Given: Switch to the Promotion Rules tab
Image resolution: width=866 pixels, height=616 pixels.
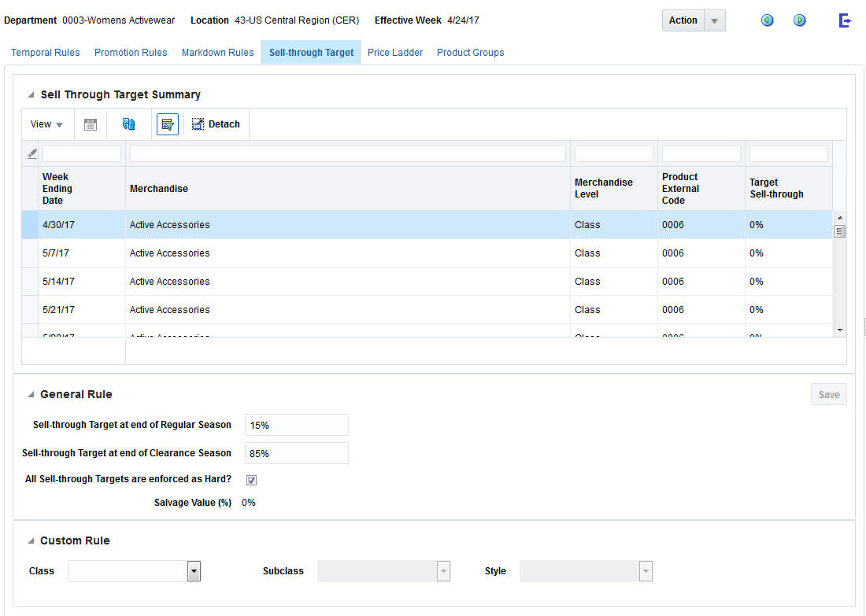Looking at the screenshot, I should [x=131, y=53].
